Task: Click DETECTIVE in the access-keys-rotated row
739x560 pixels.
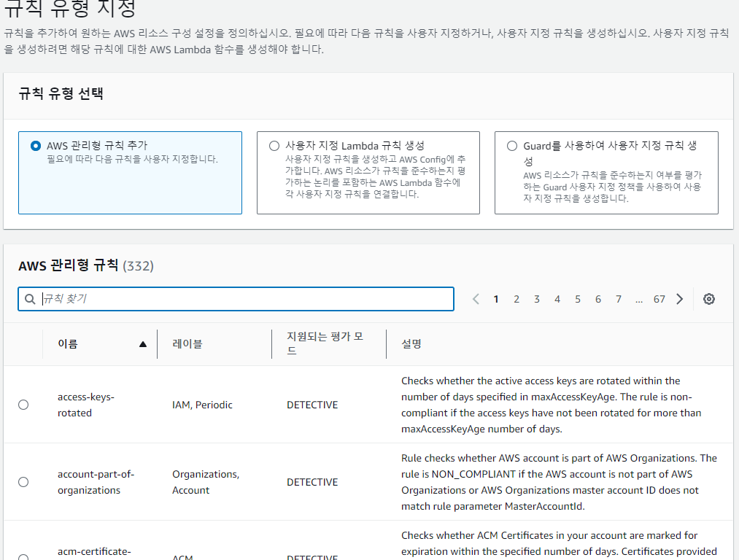Action: point(312,405)
